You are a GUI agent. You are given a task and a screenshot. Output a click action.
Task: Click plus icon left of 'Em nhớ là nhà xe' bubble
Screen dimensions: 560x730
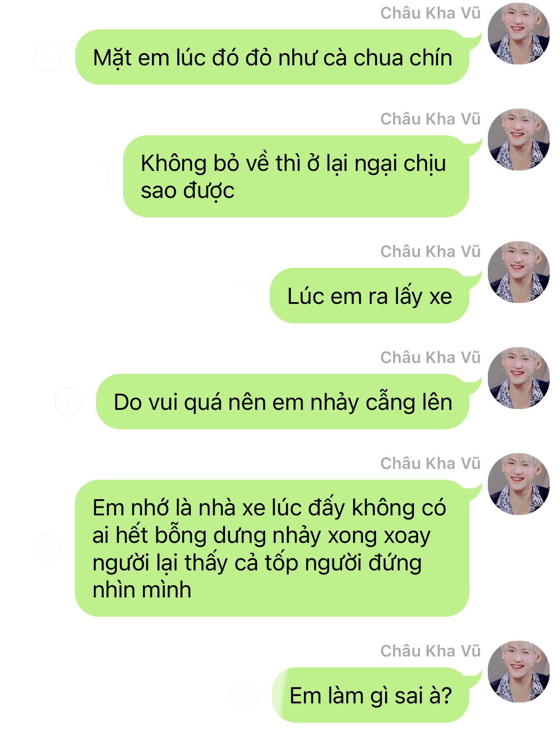(x=47, y=548)
